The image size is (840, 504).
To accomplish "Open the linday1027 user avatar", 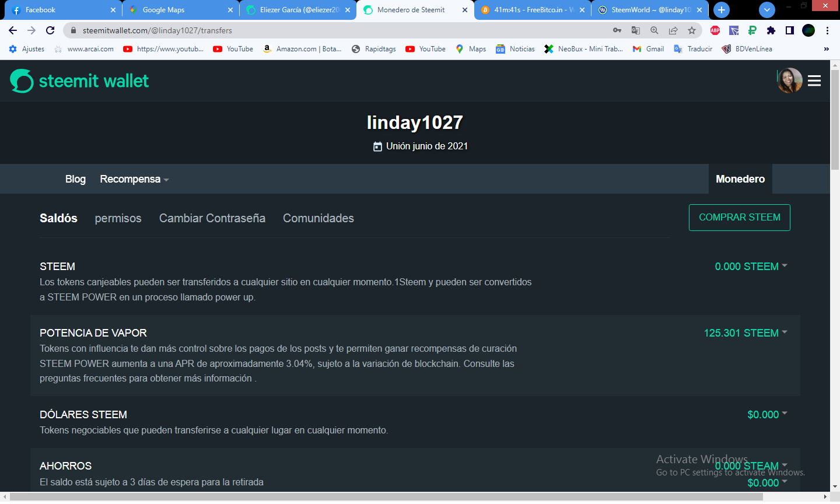I will tap(790, 80).
